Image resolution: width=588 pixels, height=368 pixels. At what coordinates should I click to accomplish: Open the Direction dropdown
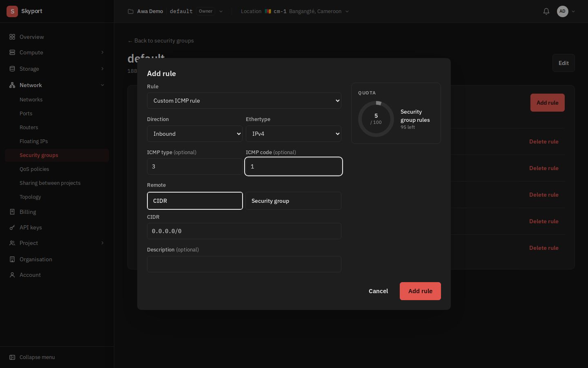point(195,134)
